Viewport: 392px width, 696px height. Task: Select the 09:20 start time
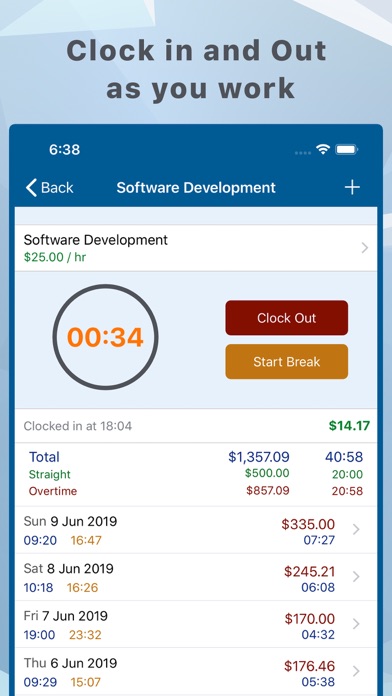[39, 540]
